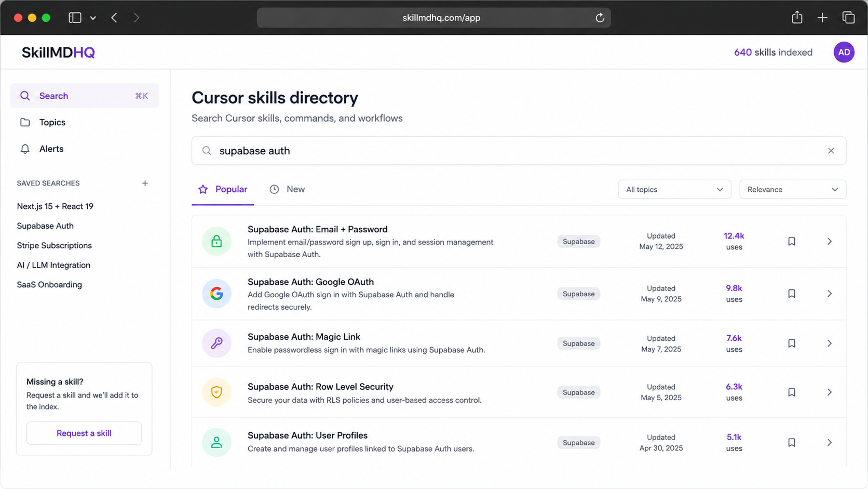868x489 pixels.
Task: Click the shield icon for Row Level Security skill
Action: pyautogui.click(x=216, y=392)
